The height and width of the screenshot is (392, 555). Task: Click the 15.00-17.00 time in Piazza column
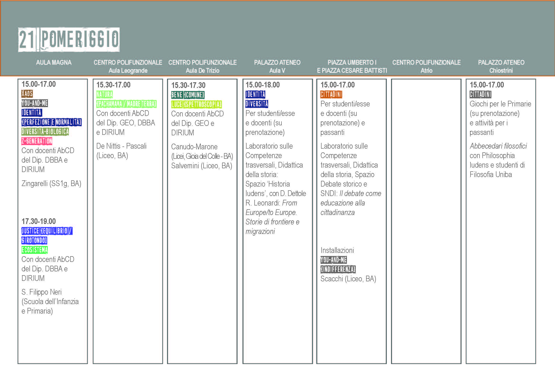[337, 85]
